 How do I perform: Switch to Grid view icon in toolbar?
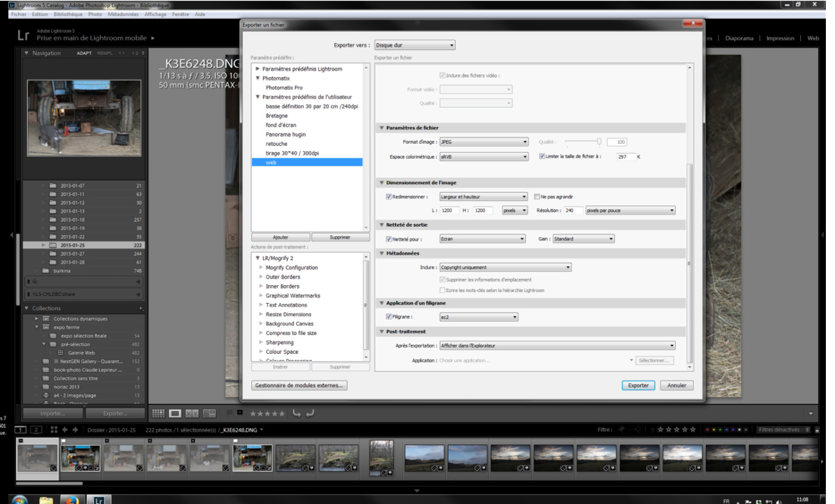[x=158, y=414]
